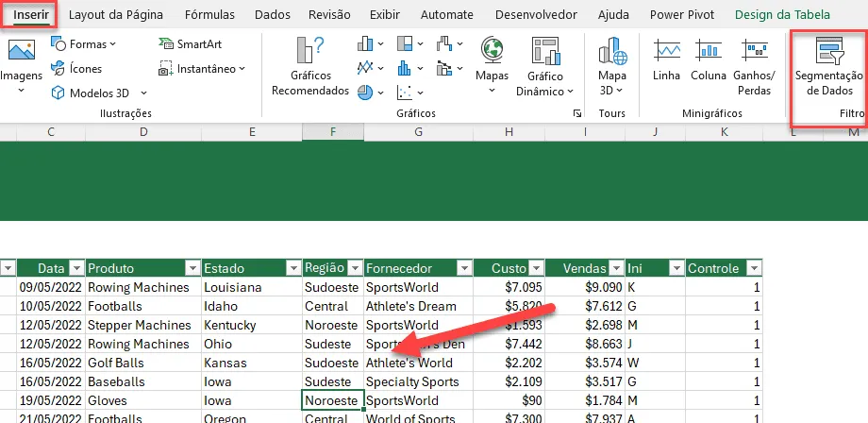
Task: Select column D header
Action: pyautogui.click(x=144, y=132)
